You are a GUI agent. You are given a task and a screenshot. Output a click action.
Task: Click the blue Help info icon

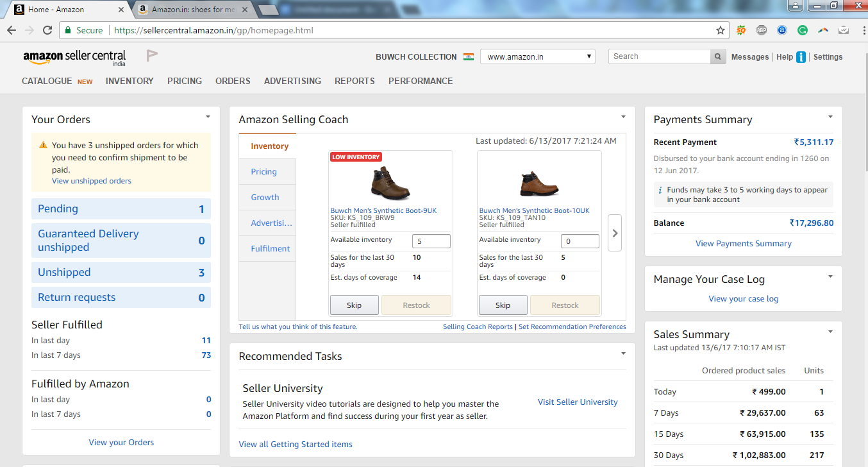pyautogui.click(x=801, y=57)
